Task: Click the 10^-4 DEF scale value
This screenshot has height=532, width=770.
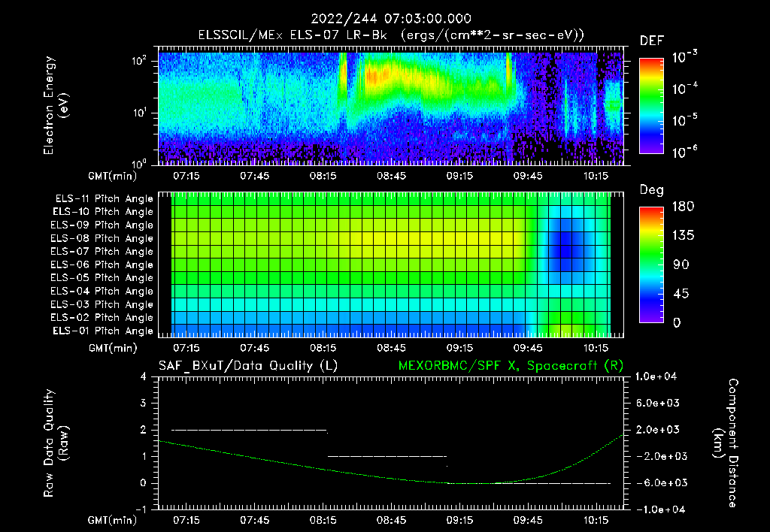Action: point(684,89)
